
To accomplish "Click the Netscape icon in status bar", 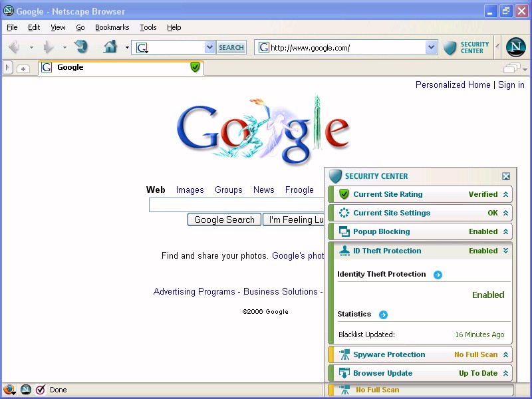I will (26, 390).
